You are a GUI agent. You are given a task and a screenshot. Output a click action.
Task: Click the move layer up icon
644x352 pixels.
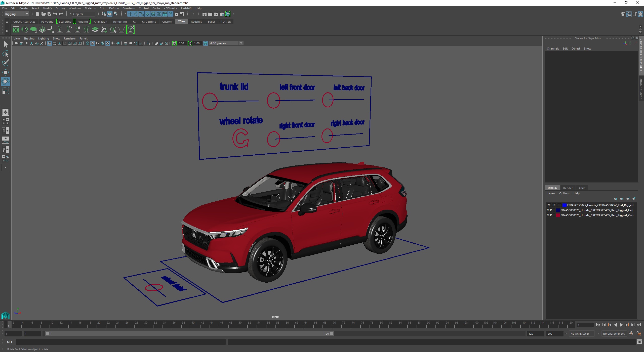615,199
